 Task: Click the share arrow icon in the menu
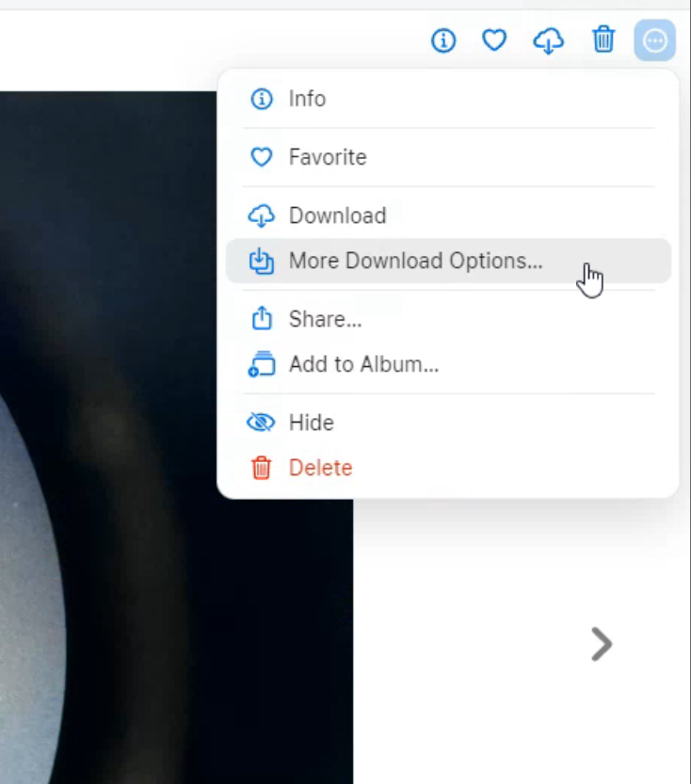coord(261,319)
